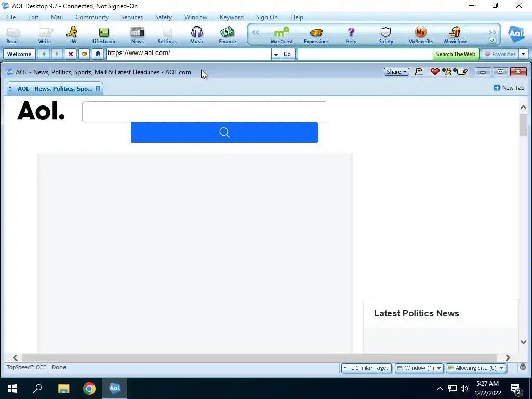Image resolution: width=532 pixels, height=399 pixels.
Task: Open the File menu
Action: click(x=11, y=17)
